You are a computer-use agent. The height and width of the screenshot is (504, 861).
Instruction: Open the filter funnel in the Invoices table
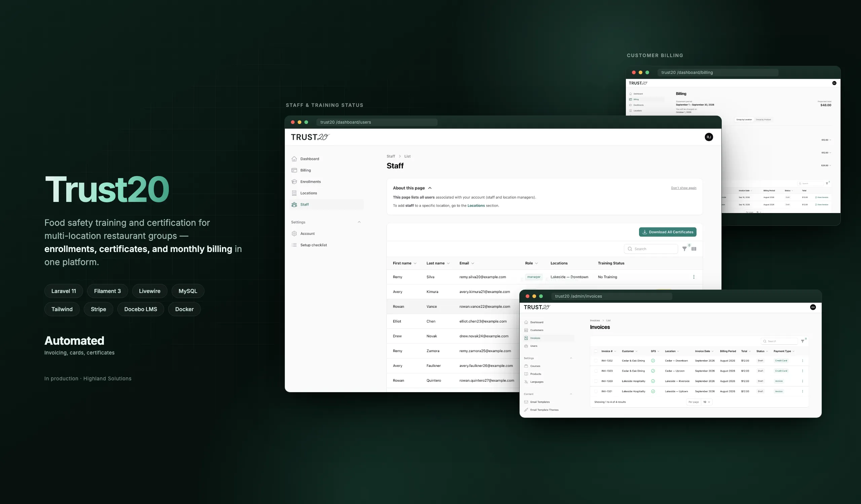coord(802,341)
